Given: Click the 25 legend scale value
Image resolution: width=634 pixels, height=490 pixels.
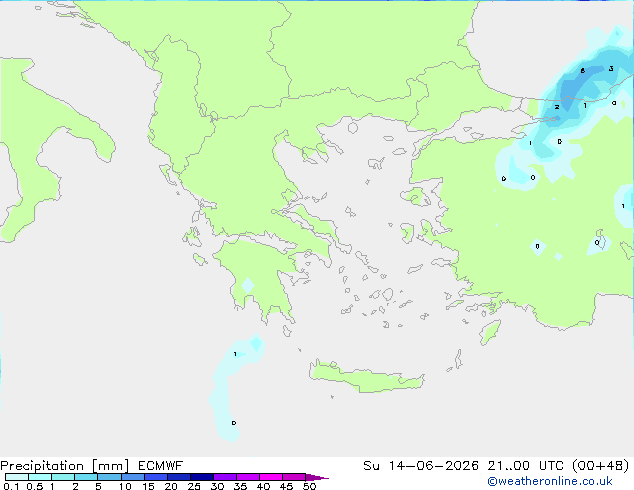Looking at the screenshot, I should pyautogui.click(x=194, y=486).
